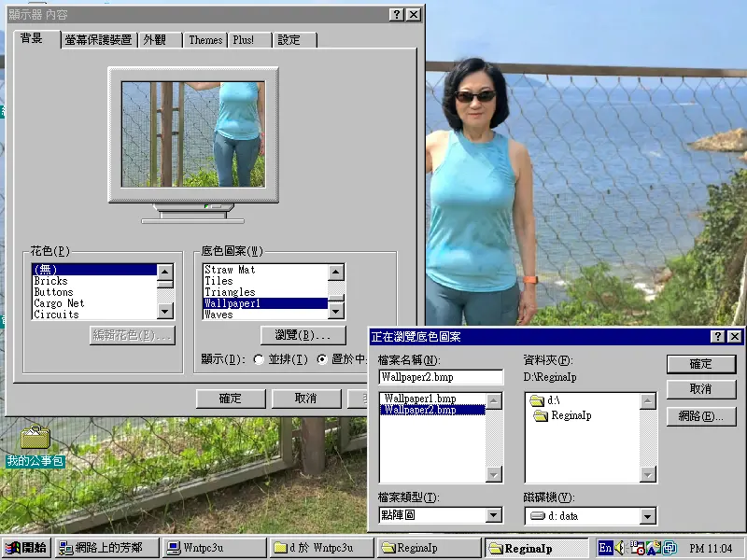This screenshot has height=560, width=747.
Task: Click up arrow of 花色 pattern list
Action: pos(165,272)
